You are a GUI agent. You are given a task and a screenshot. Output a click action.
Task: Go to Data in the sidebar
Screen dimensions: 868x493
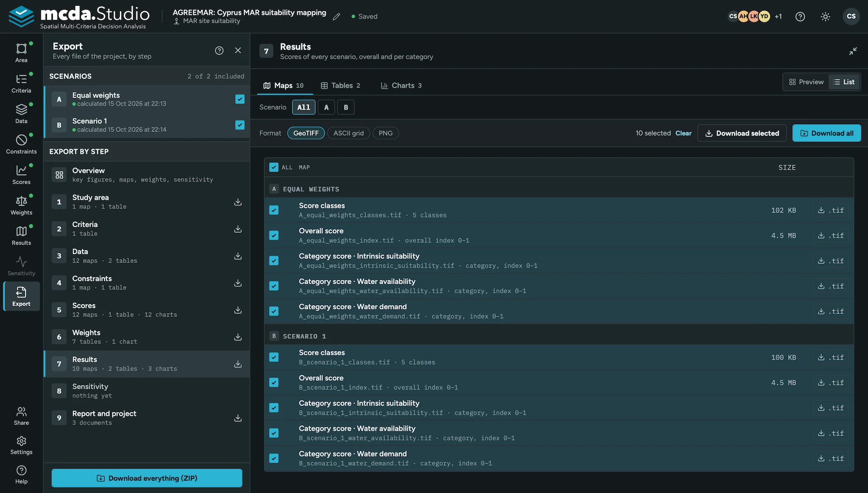(21, 114)
